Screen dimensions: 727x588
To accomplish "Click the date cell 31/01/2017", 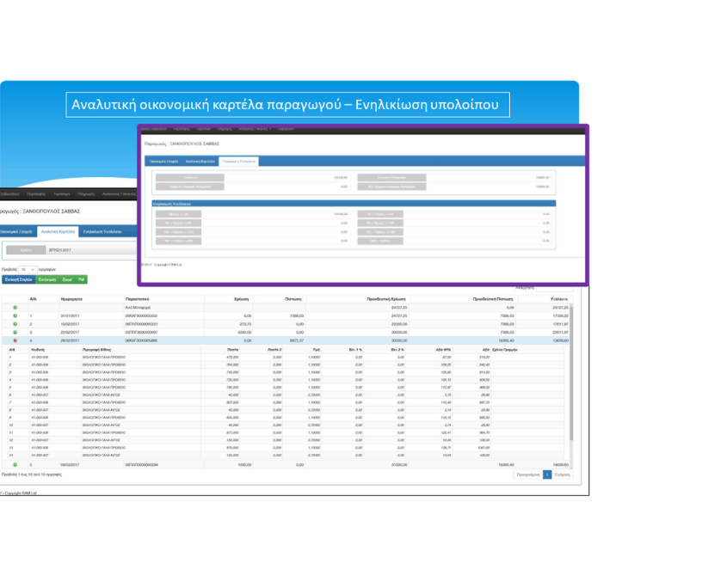I will [70, 316].
